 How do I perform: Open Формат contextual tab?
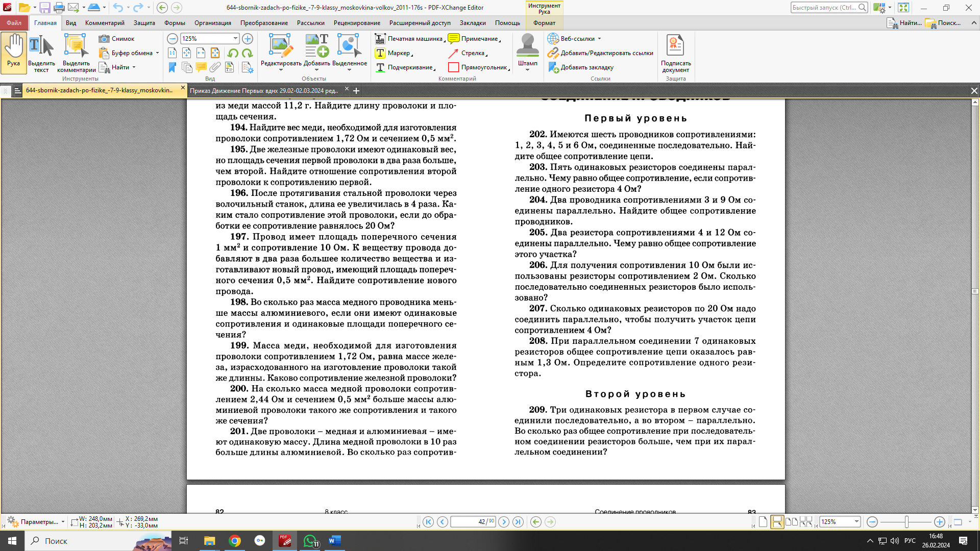(544, 23)
